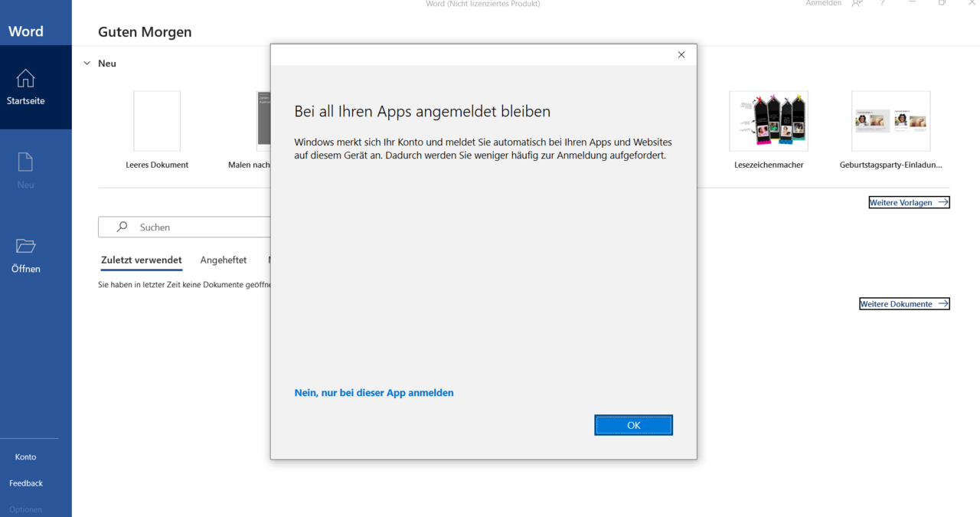Choose 'Nein, nur bei dieser App anmelden'

point(374,393)
